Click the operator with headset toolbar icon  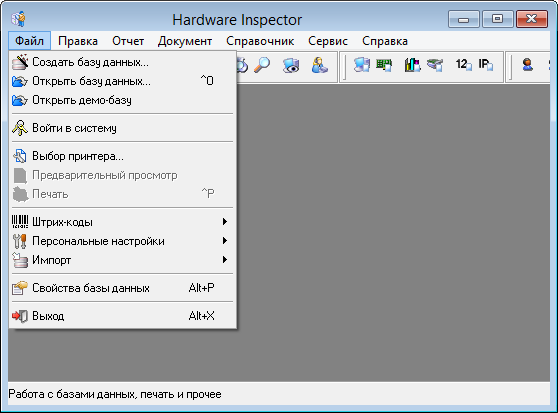click(x=319, y=65)
